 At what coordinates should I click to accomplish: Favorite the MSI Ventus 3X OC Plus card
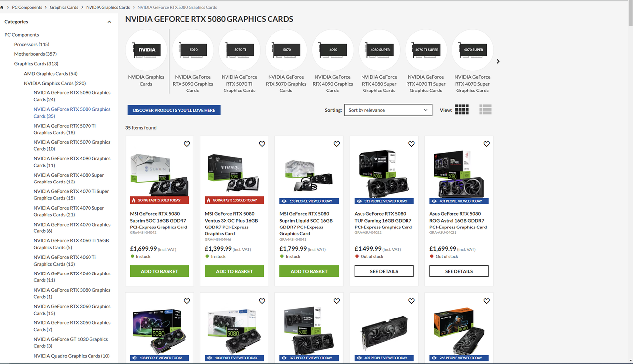[x=262, y=144]
